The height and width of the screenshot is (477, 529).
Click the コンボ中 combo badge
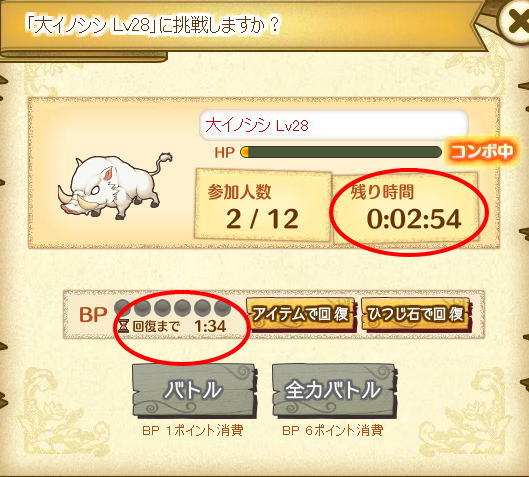[x=482, y=151]
